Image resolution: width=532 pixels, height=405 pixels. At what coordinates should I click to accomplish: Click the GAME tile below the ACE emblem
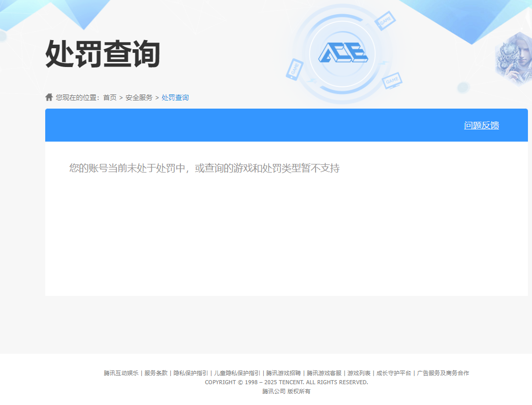click(392, 81)
